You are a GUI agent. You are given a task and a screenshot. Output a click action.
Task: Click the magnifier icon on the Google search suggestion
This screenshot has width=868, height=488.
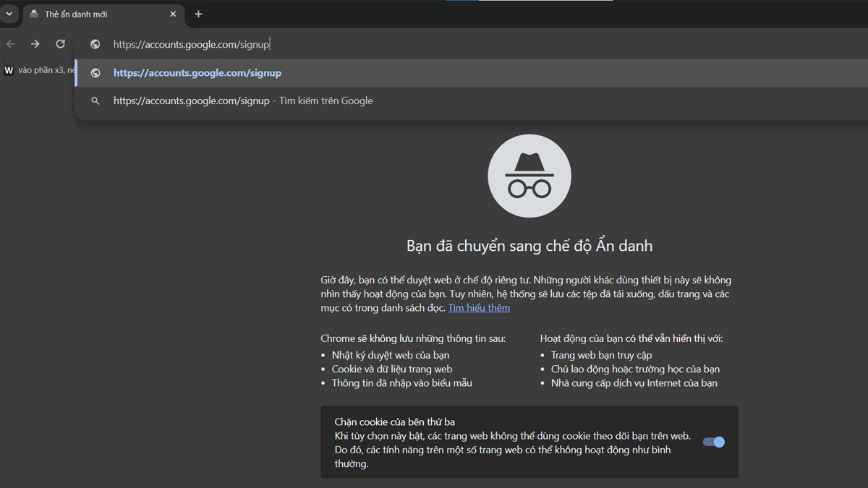95,100
